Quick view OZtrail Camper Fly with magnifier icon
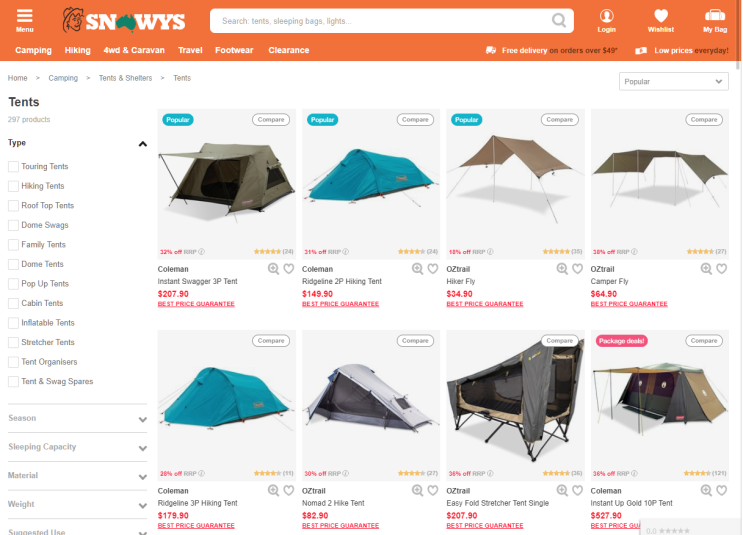Viewport: 743px width, 535px height. tap(706, 269)
